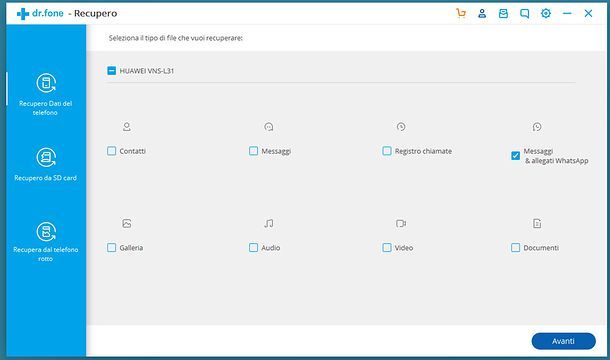Click the Messaggi speech bubble icon
This screenshot has width=610, height=360.
[268, 127]
